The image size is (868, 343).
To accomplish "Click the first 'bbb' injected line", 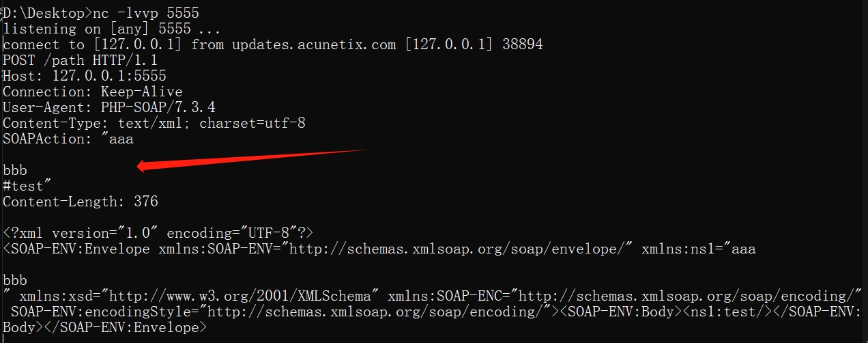I will click(15, 170).
